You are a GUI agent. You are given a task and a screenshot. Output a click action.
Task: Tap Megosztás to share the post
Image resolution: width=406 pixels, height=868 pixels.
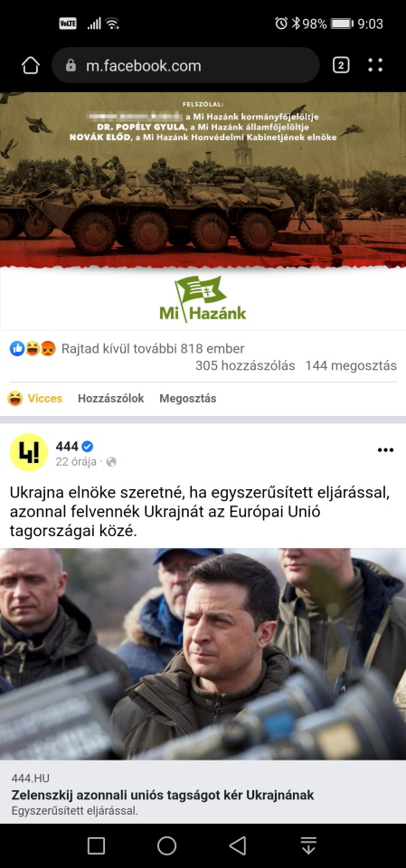pyautogui.click(x=188, y=399)
